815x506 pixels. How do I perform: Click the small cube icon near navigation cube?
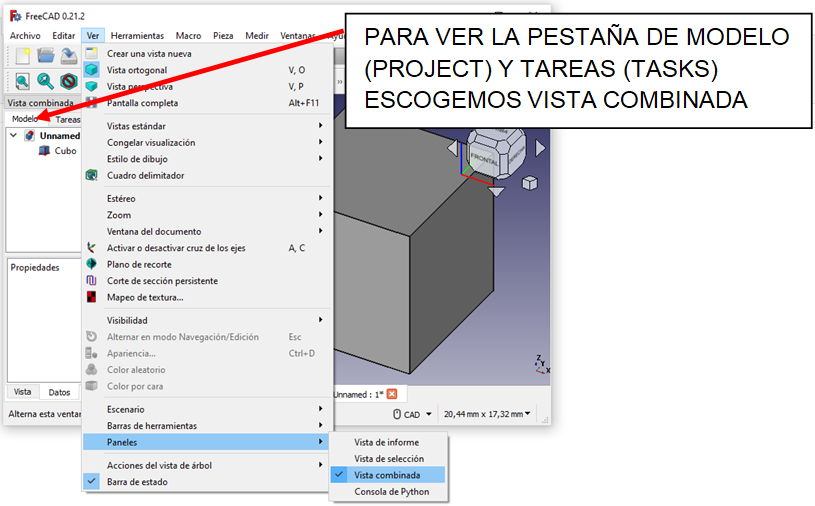click(529, 182)
